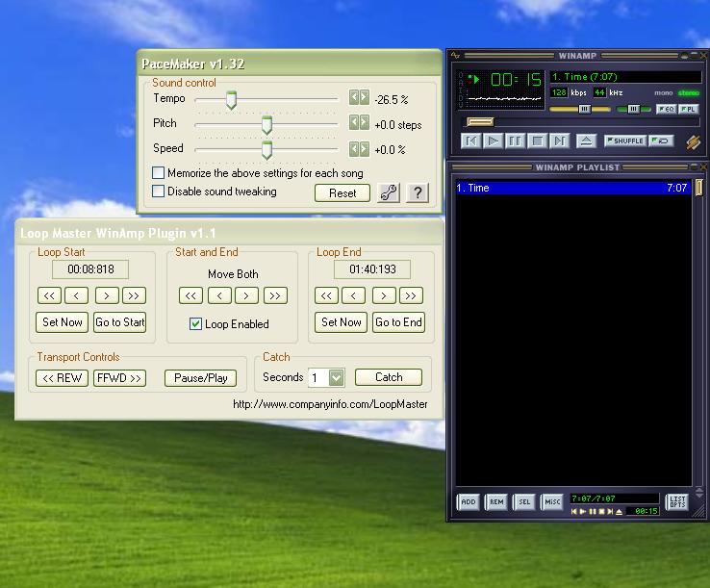This screenshot has width=710, height=588.
Task: Toggle the PL playlist window button
Action: click(x=689, y=109)
